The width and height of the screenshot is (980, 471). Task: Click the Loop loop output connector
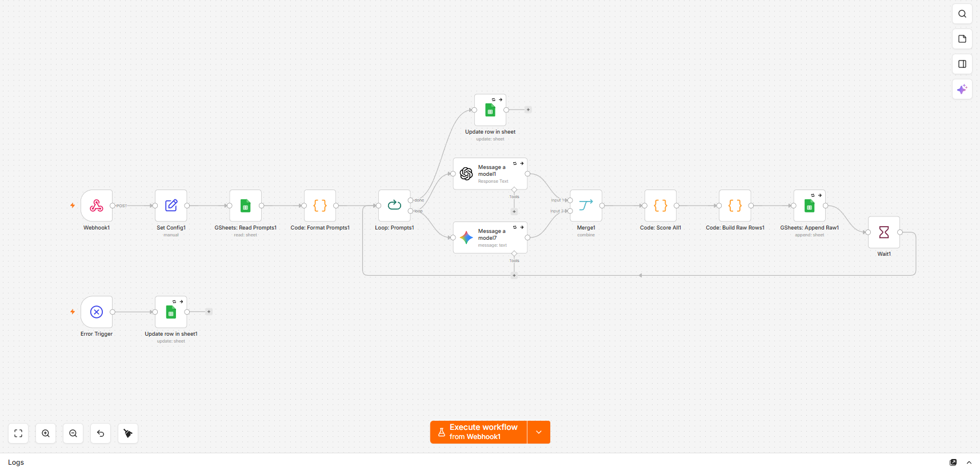tap(410, 211)
